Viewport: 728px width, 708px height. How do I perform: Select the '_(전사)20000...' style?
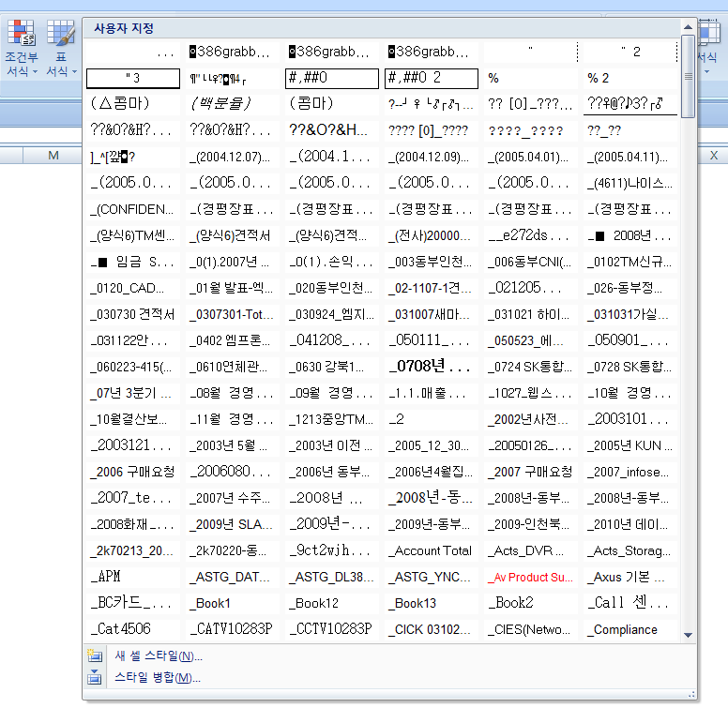[432, 235]
